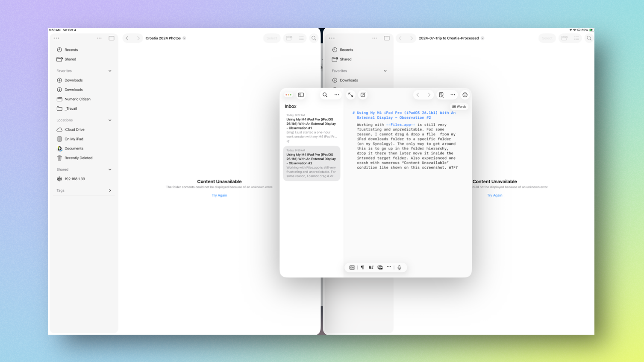Open the note info panel icon
The image size is (644, 362).
[x=465, y=95]
